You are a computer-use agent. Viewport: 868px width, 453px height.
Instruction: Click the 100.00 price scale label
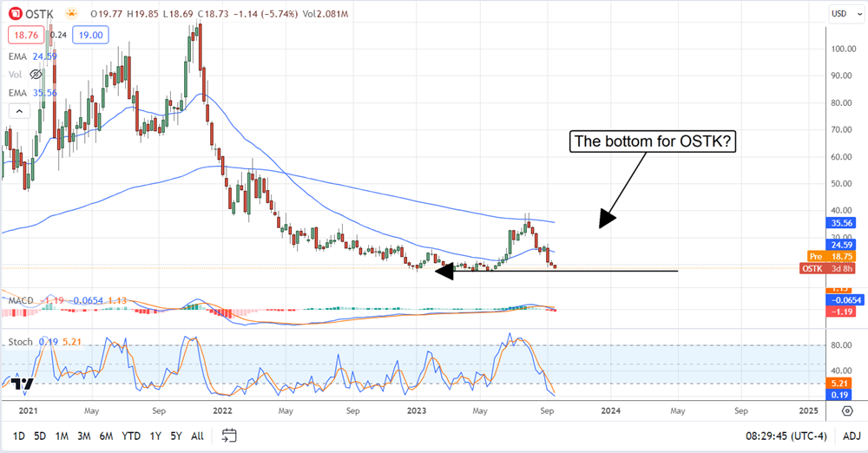click(x=843, y=49)
